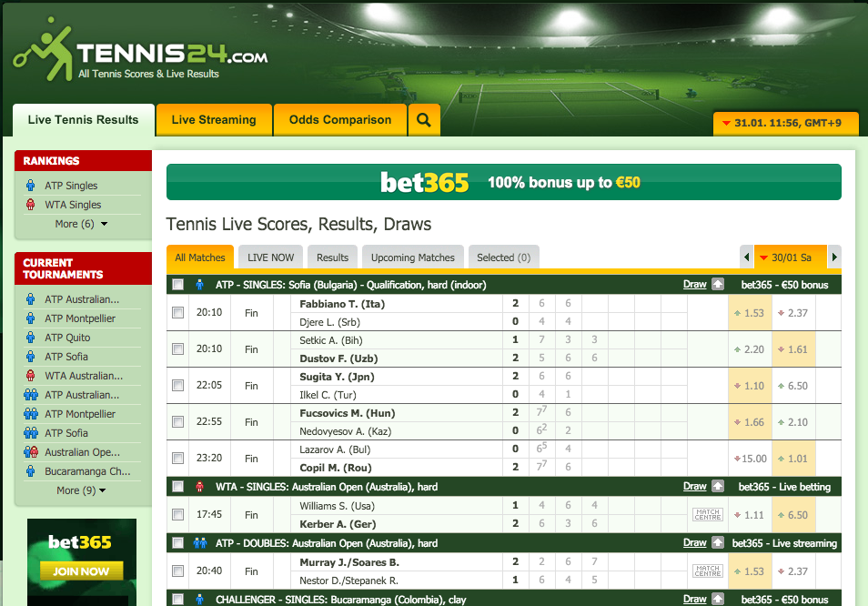
Task: Click icon next to Bucaramanga Ch...
Action: coord(30,471)
